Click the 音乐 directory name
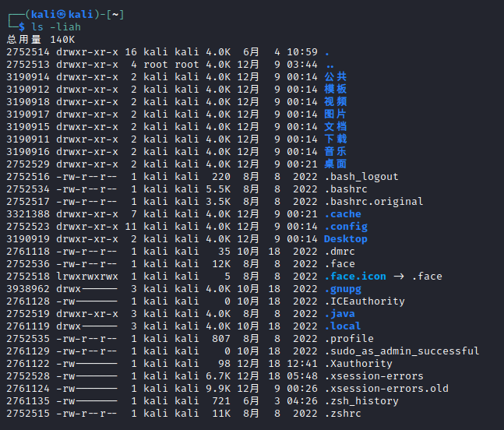This screenshot has height=430, width=504. click(335, 151)
